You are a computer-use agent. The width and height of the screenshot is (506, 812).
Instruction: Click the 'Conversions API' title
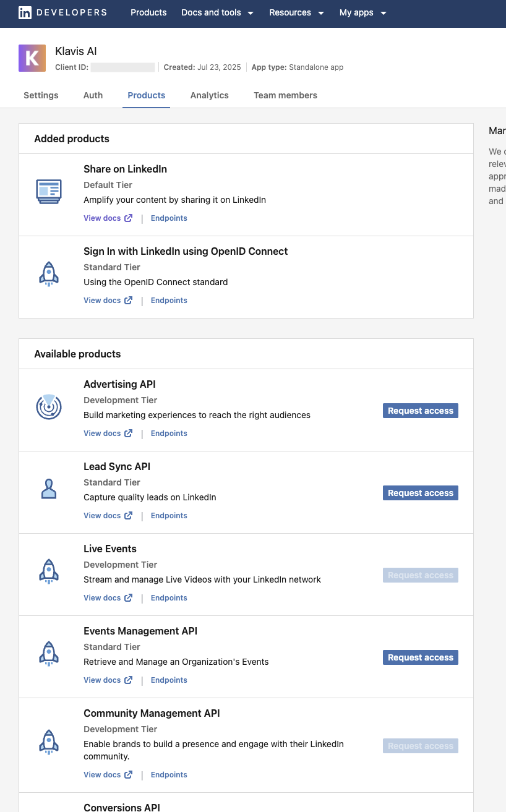point(122,807)
